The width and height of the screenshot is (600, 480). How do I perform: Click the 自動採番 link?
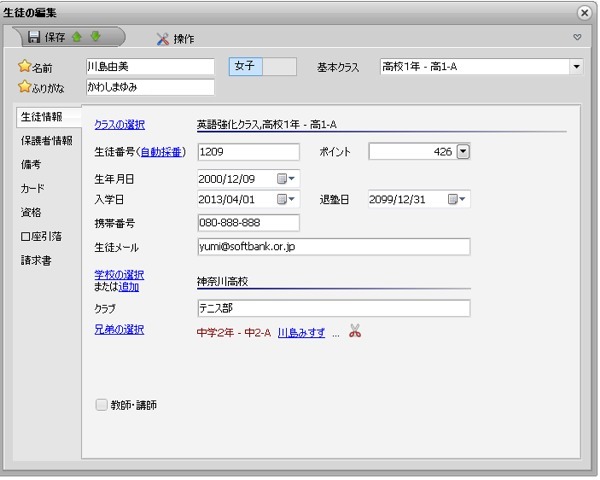pos(161,152)
